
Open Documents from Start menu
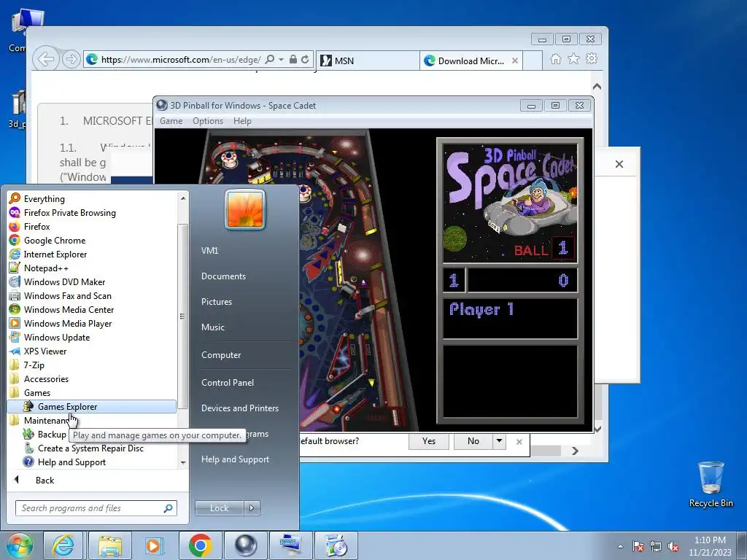[x=223, y=276]
